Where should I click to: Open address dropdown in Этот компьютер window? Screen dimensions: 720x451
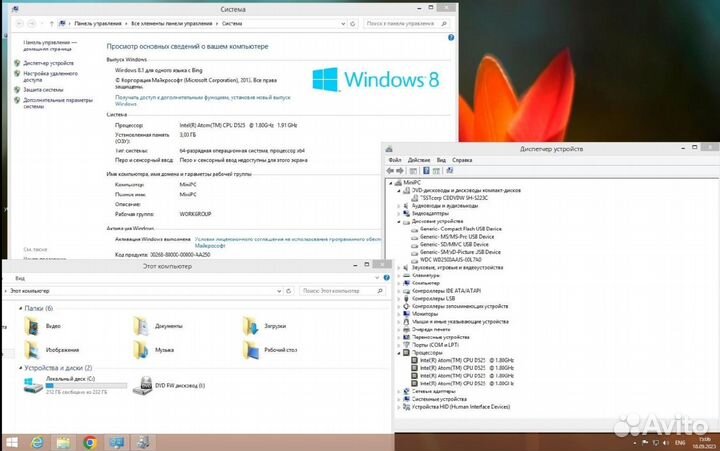tap(279, 291)
